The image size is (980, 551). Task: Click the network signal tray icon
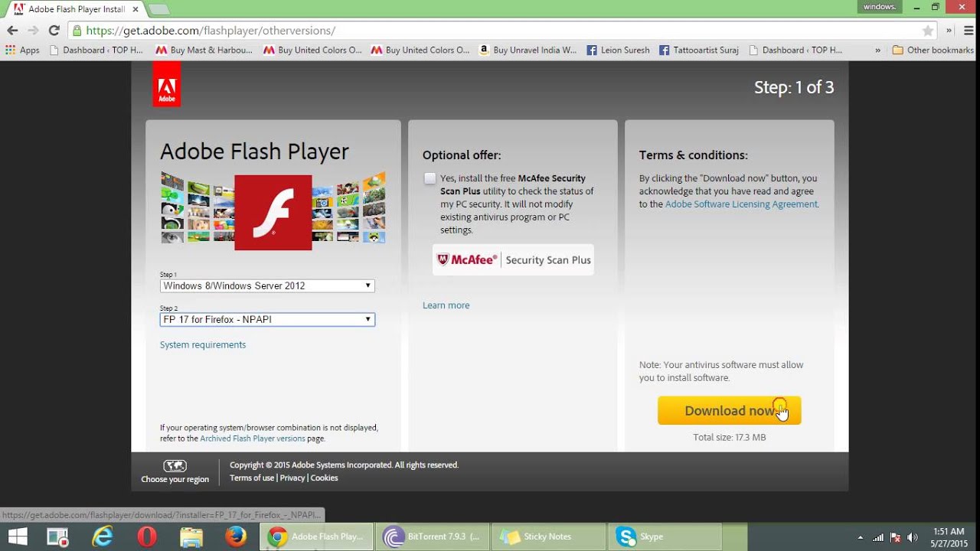pyautogui.click(x=878, y=537)
